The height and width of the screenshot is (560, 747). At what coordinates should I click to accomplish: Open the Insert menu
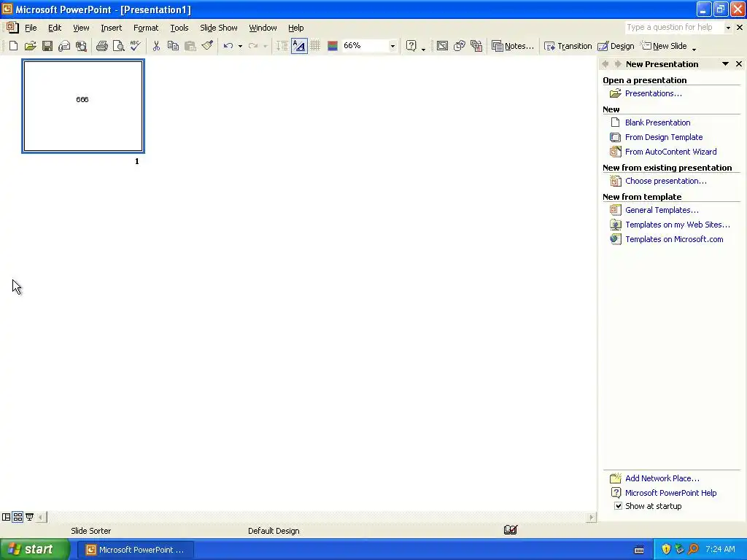pos(111,28)
